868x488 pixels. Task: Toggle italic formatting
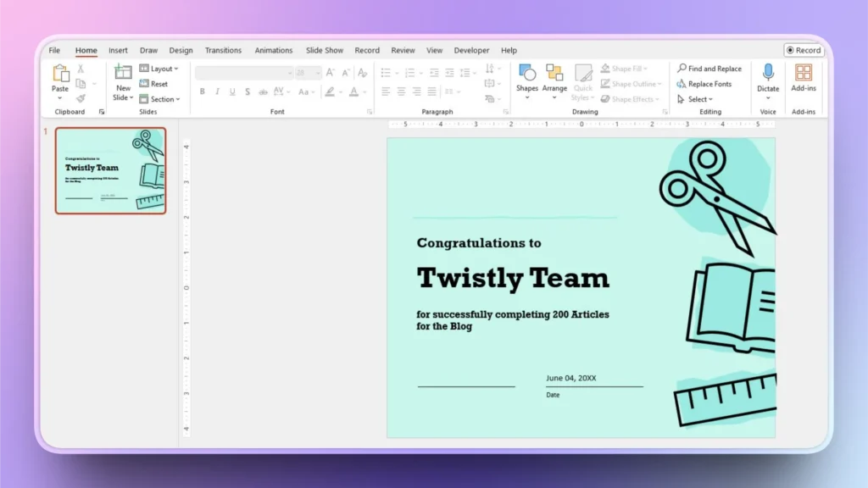[x=217, y=91]
